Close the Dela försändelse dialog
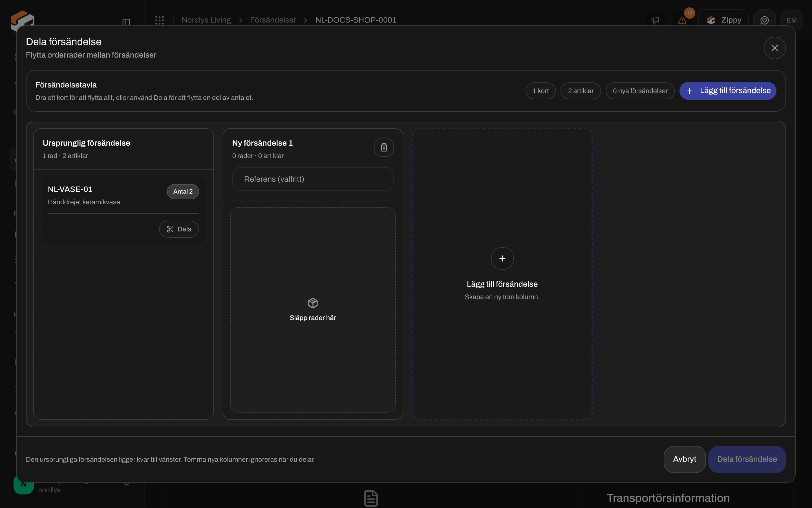This screenshot has height=508, width=812. point(775,48)
